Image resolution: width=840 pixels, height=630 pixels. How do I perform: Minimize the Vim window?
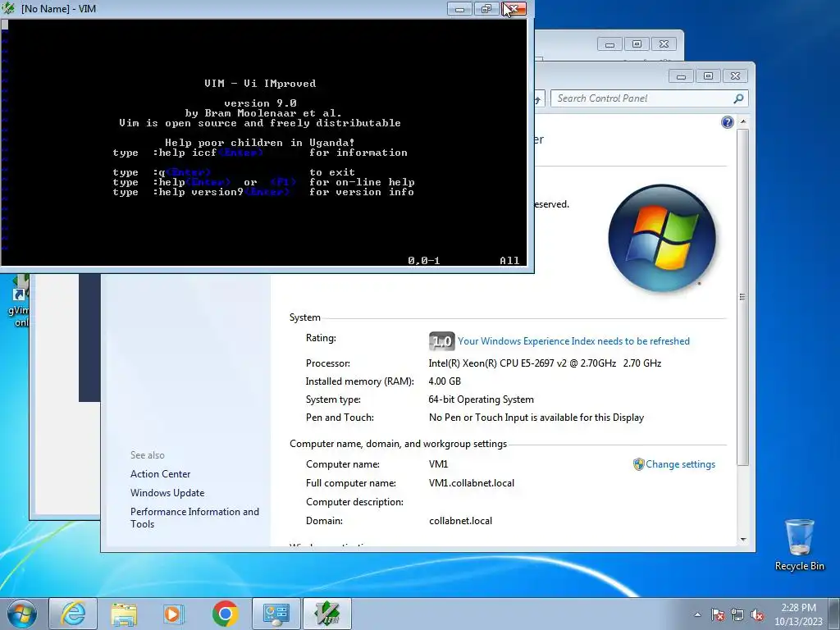pyautogui.click(x=459, y=9)
